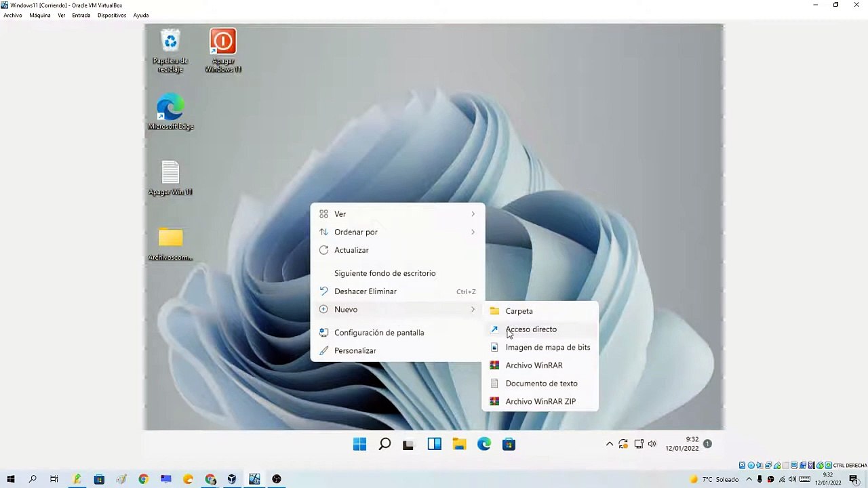Open Microsoft Store on guest Windows 11 taskbar

click(509, 444)
